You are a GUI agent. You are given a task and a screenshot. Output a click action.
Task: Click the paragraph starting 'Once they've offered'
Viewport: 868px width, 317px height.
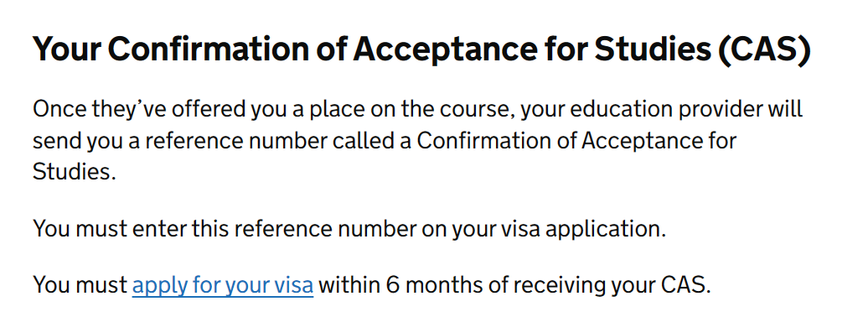pyautogui.click(x=417, y=141)
